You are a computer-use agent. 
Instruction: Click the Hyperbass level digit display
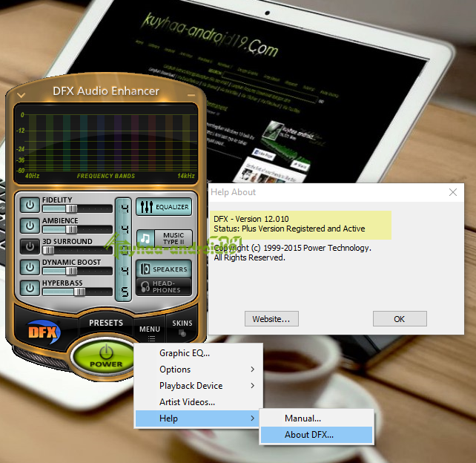(125, 292)
